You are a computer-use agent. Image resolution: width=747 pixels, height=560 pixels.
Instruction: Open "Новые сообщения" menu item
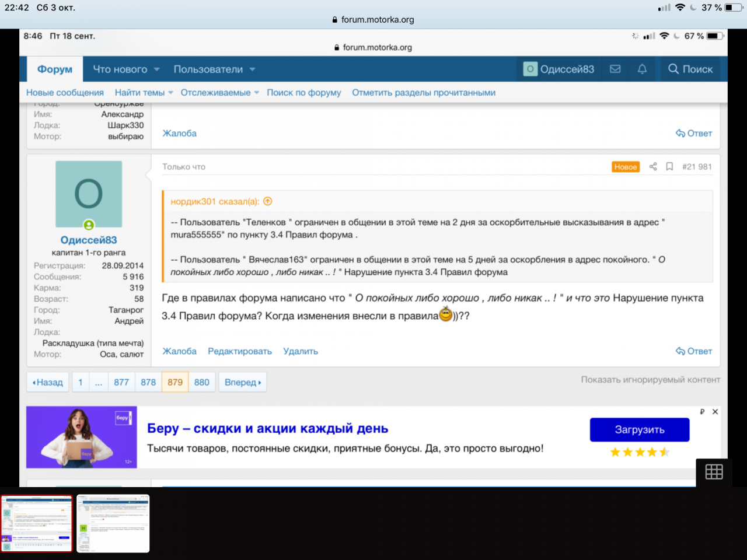click(65, 93)
